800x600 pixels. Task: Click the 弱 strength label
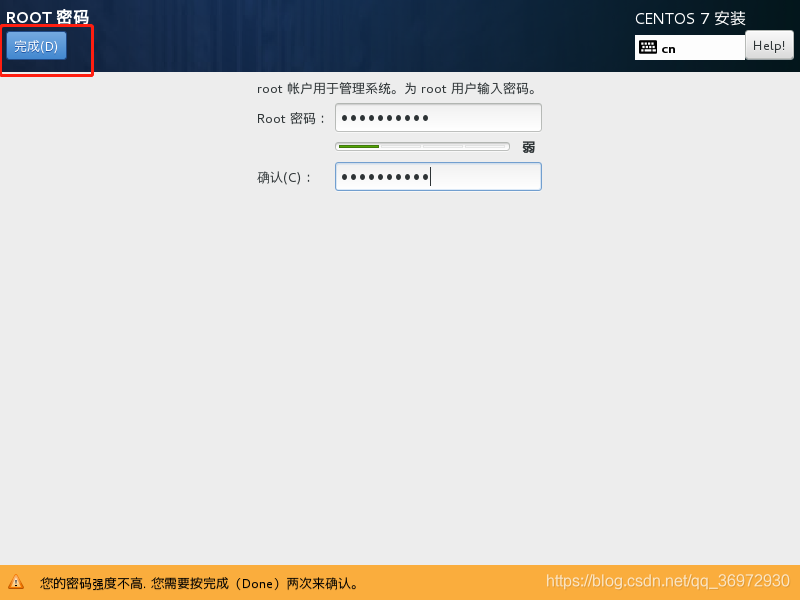pos(529,147)
